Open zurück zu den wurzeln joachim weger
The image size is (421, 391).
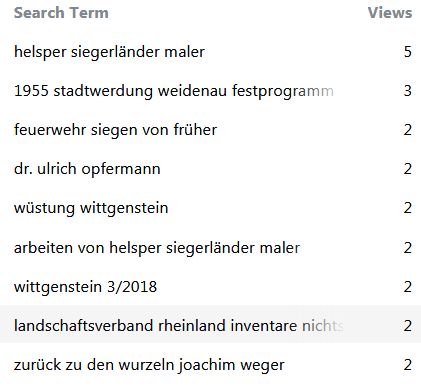tap(149, 365)
